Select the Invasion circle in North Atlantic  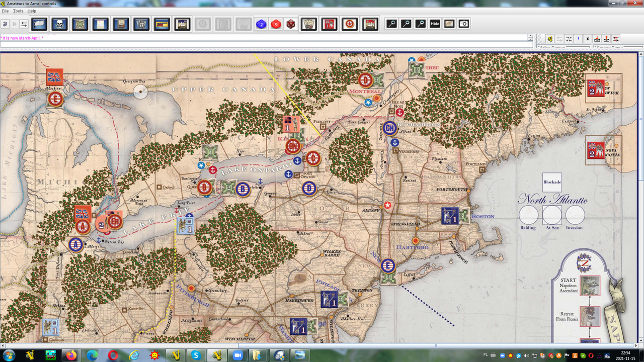click(575, 215)
